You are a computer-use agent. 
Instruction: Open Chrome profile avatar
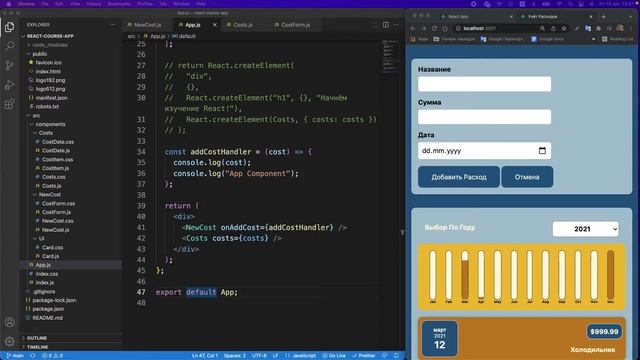point(620,29)
